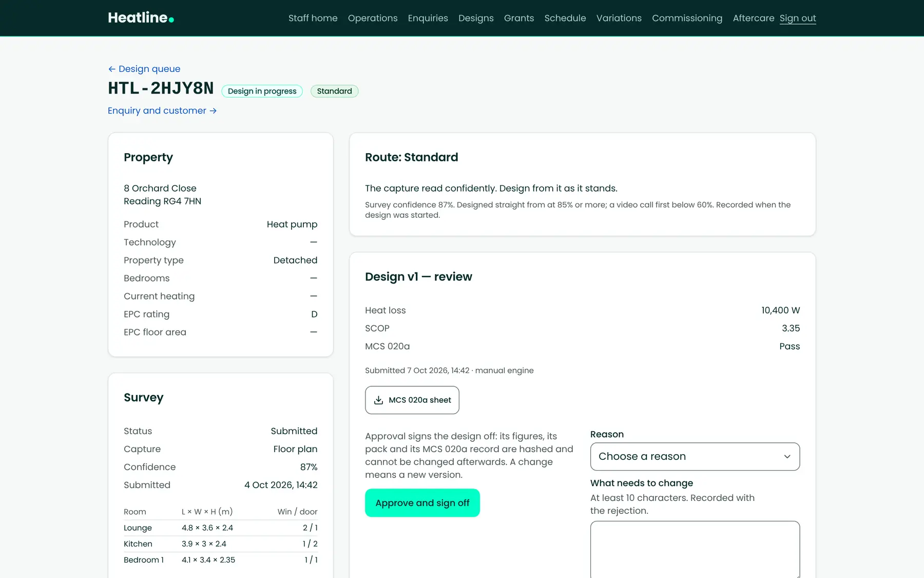The width and height of the screenshot is (924, 578).
Task: View the Schedule page
Action: coord(565,18)
